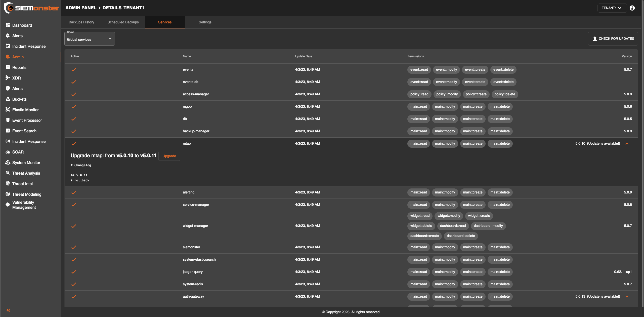Click the Alerts bell icon
Viewport: 644px width, 317px height.
(8, 36)
